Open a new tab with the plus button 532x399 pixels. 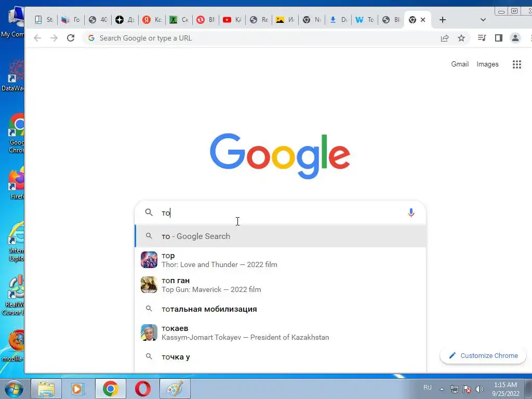point(443,20)
